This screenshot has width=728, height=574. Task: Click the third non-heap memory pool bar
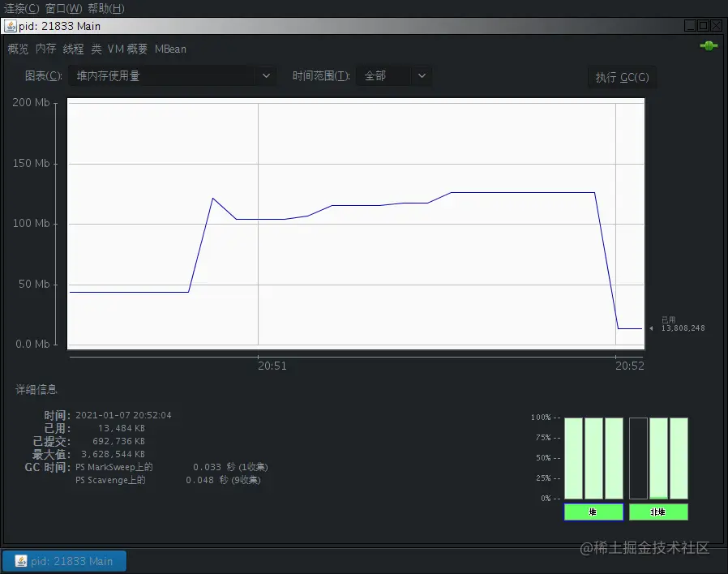click(x=679, y=458)
